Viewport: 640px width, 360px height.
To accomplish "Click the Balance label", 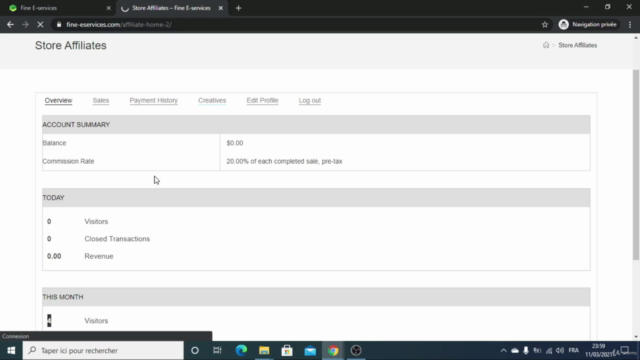I will pyautogui.click(x=54, y=143).
